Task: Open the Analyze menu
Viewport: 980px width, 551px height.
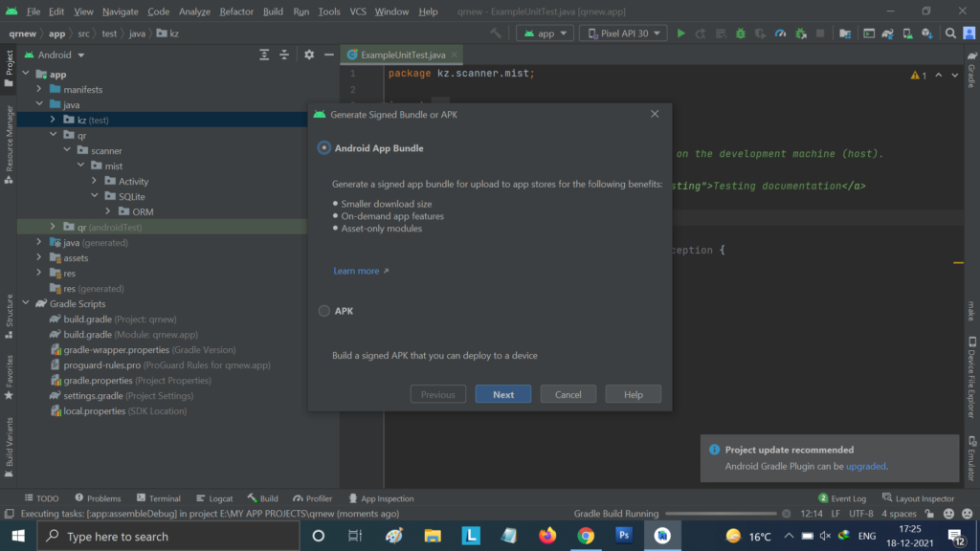Action: pyautogui.click(x=194, y=11)
